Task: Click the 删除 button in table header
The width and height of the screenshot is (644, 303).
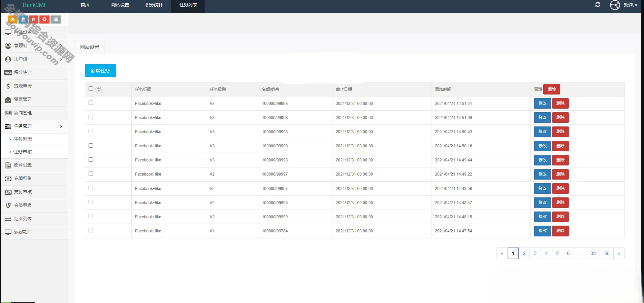Action: pos(552,89)
